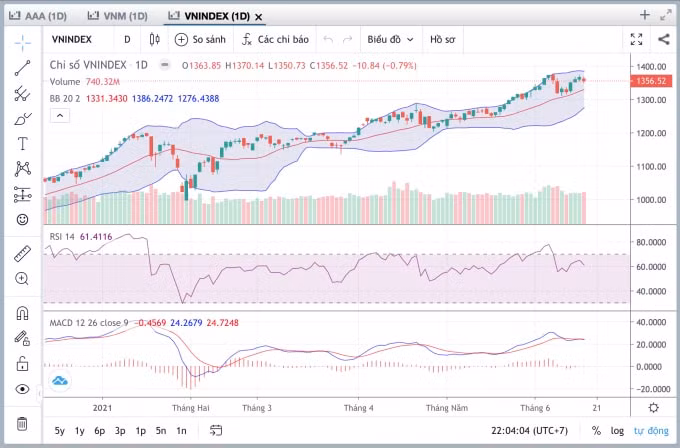Select the brush drawing tool
The height and width of the screenshot is (448, 680).
[x=23, y=118]
